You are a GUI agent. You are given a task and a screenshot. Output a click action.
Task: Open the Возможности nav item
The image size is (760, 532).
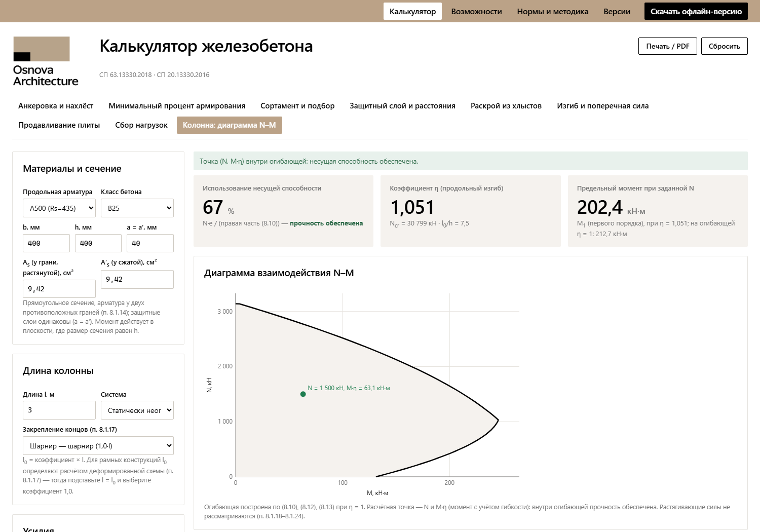pos(476,11)
